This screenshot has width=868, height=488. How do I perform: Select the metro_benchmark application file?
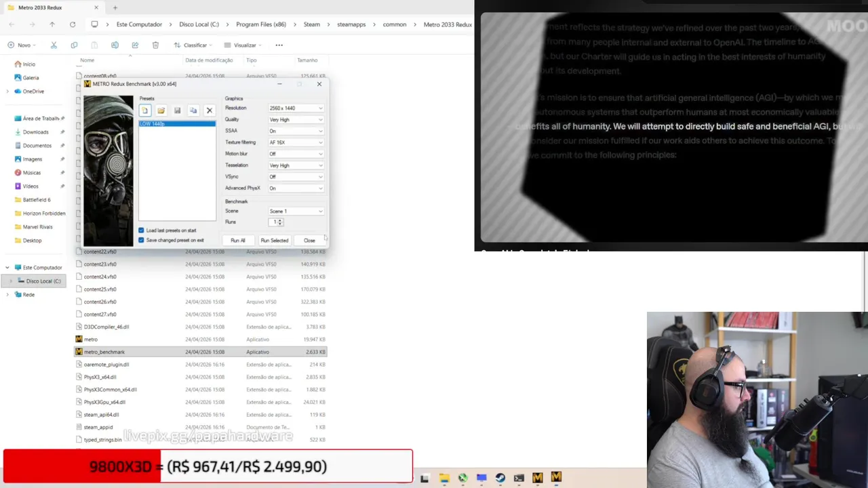(201, 352)
